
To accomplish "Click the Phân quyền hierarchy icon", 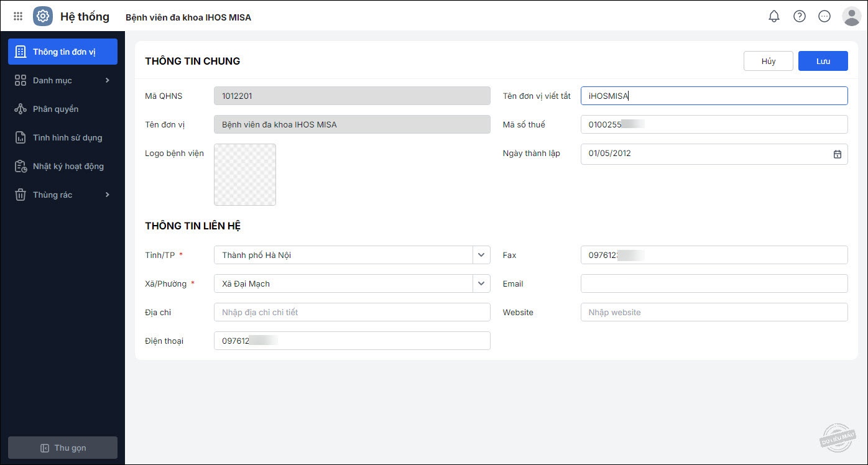I will point(21,109).
